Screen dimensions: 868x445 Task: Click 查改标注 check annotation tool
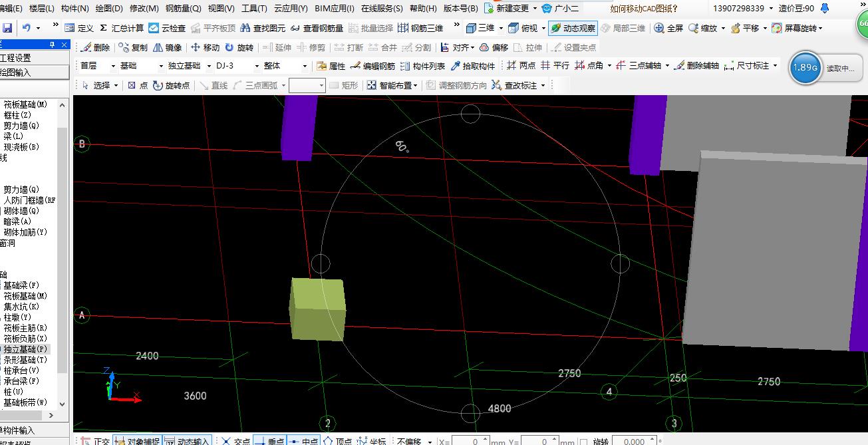click(516, 85)
